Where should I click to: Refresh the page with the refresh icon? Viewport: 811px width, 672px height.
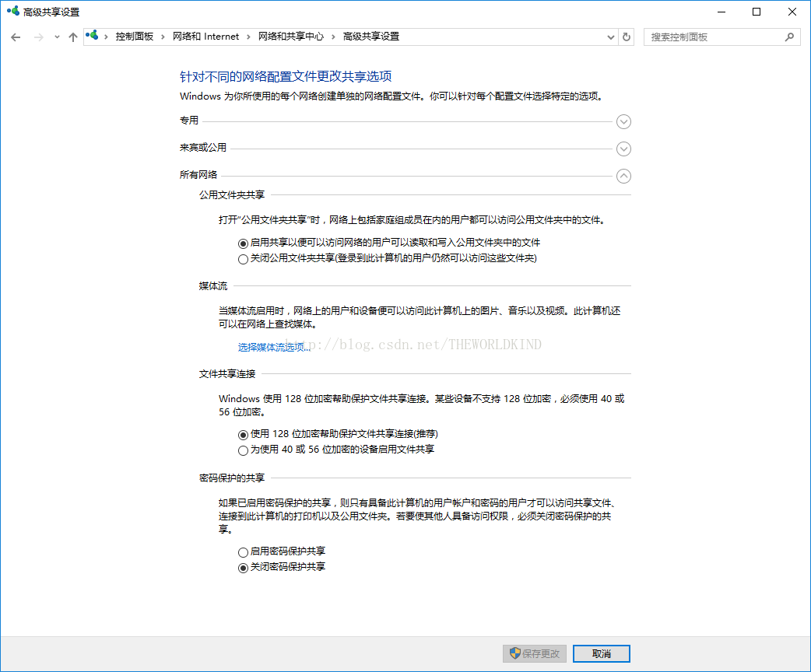point(627,37)
